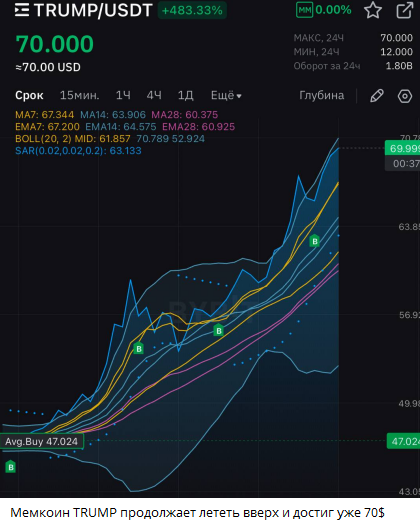The image size is (420, 525).
Task: Open chart settings hexagon icon
Action: coord(405,96)
